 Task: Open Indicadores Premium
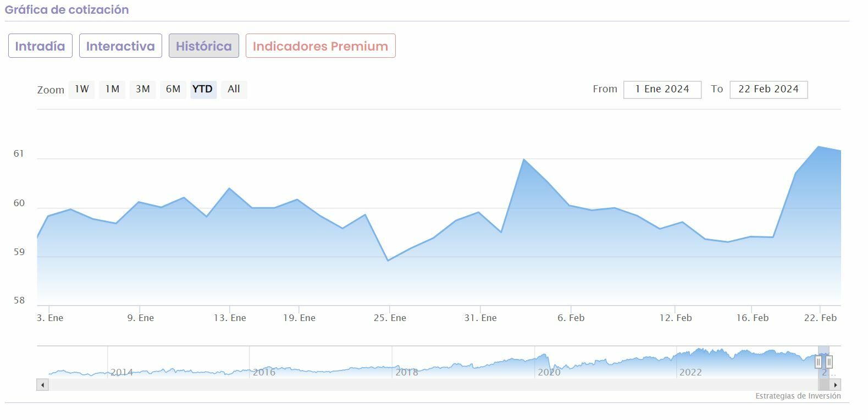(320, 46)
